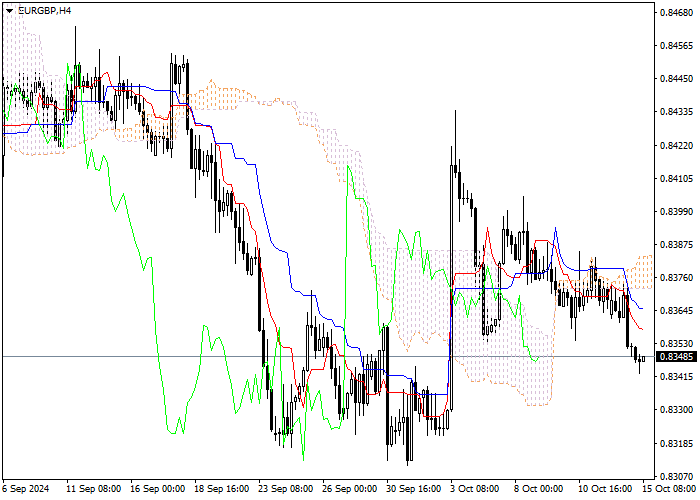Click the 0.83185 price axis label
Screen dimensions: 700x500
(677, 444)
